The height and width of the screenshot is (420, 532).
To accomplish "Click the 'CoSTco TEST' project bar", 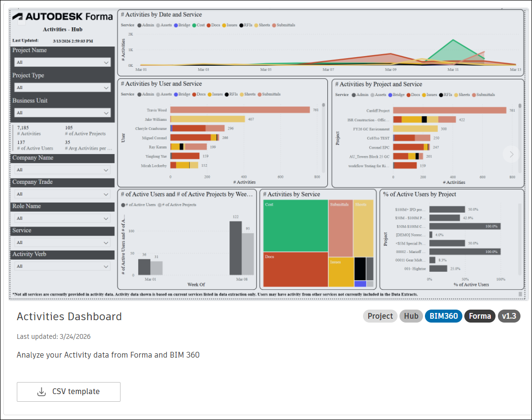I will click(x=412, y=138).
